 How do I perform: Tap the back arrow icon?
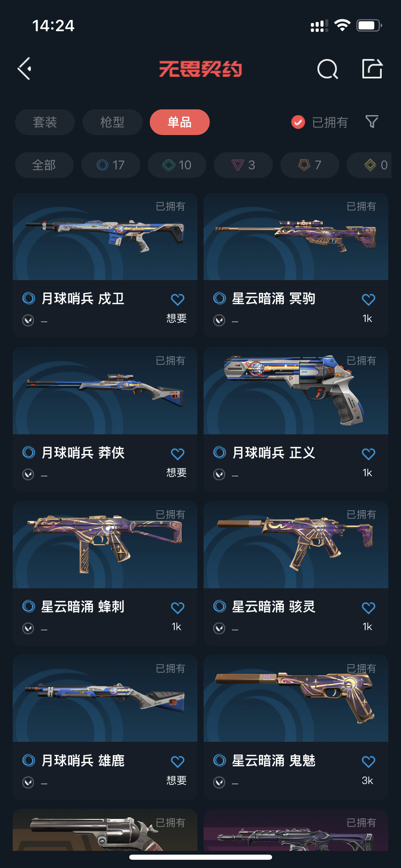(25, 69)
